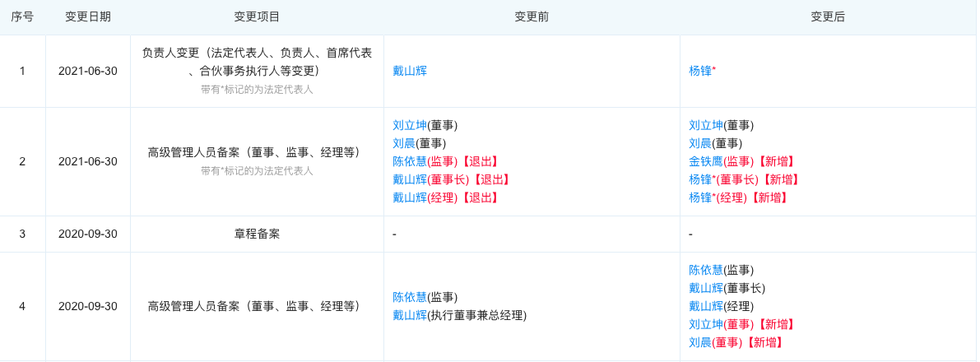980x362 pixels.
Task: Open 戴山辉 link in the 2021 负责人变更 row
Action: click(410, 72)
